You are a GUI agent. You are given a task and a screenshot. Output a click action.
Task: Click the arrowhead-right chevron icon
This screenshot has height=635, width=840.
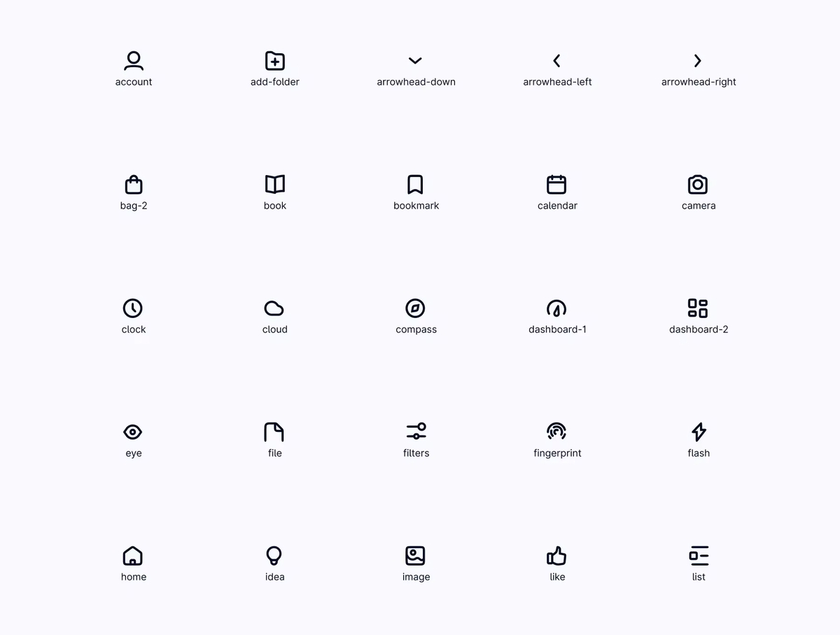(x=698, y=61)
